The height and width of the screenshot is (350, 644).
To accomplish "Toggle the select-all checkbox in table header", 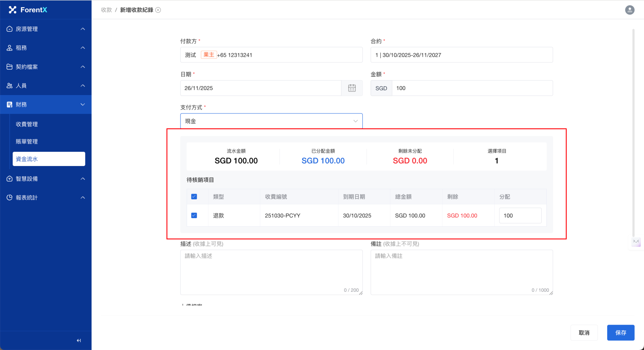I will tap(194, 197).
